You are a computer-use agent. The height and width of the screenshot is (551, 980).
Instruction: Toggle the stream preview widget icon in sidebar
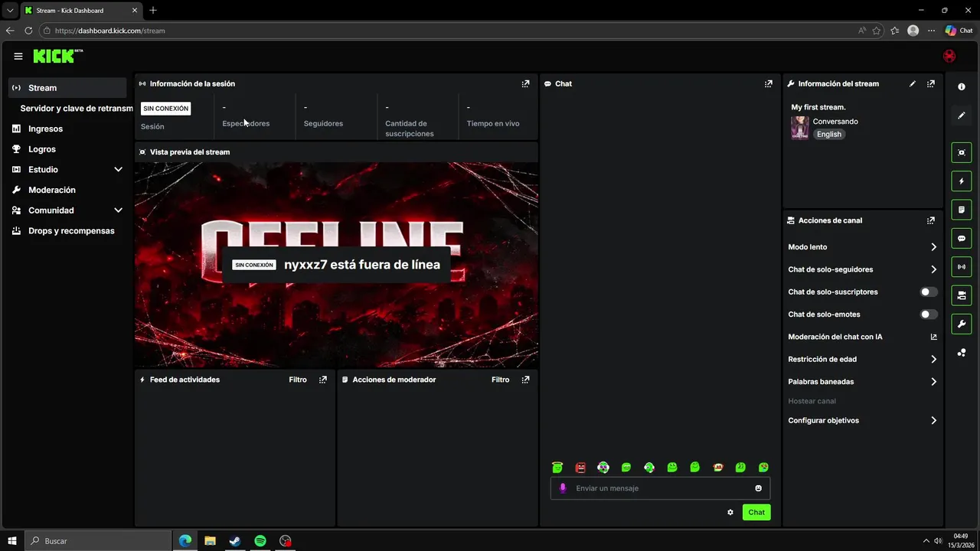962,152
